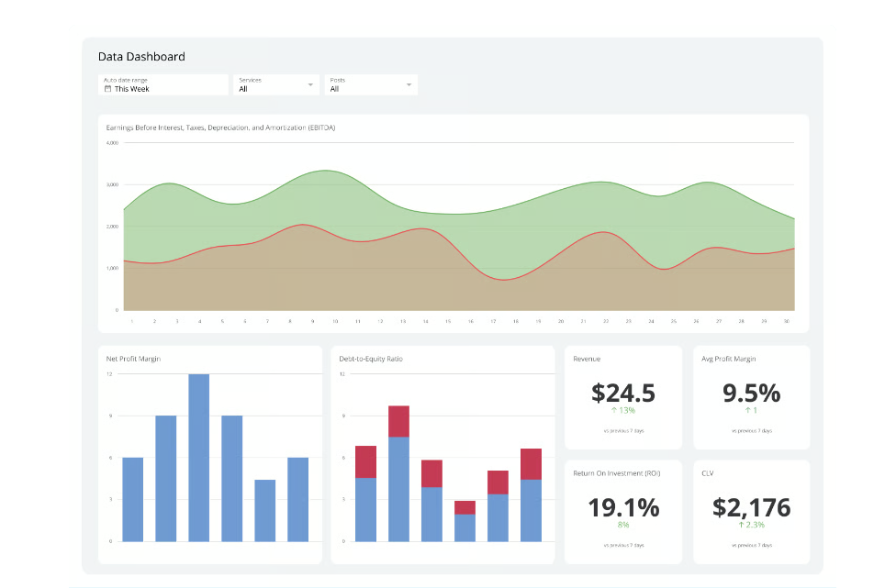Viewport: 885px width, 588px height.
Task: Click the green 8% change under ROI
Action: tap(623, 525)
